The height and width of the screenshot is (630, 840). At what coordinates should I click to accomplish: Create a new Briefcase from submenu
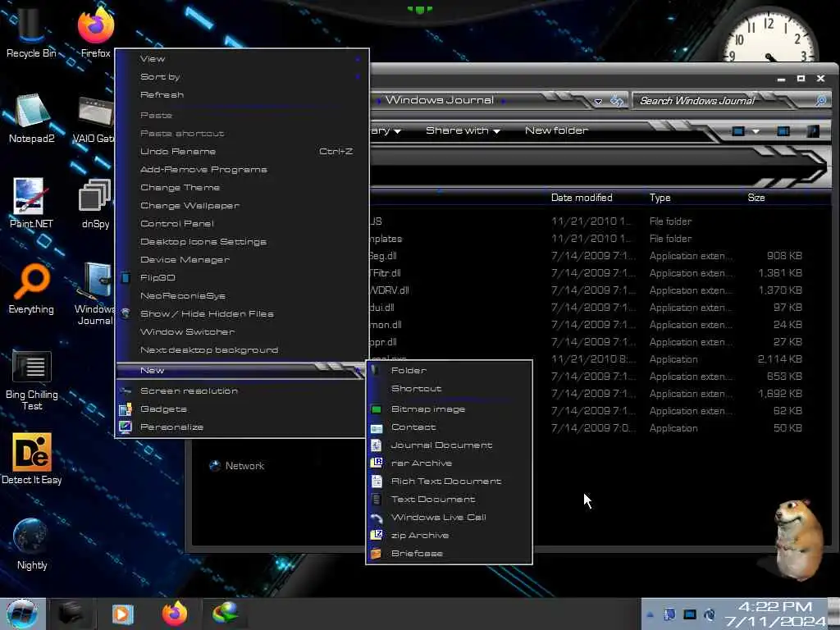tap(449, 554)
